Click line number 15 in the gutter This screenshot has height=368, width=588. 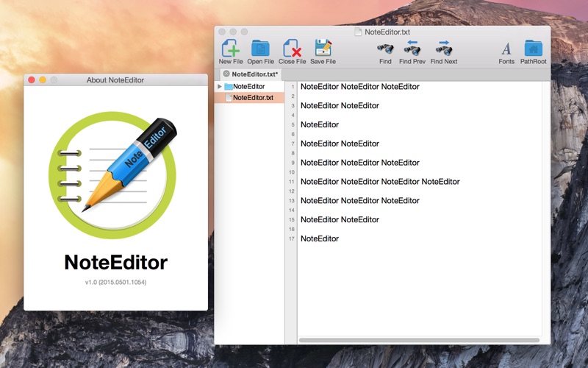pos(292,219)
